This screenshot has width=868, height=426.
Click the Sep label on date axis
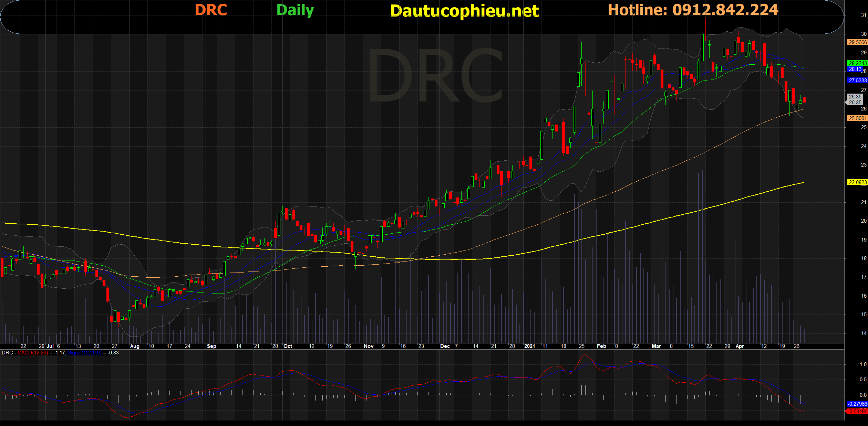point(211,346)
